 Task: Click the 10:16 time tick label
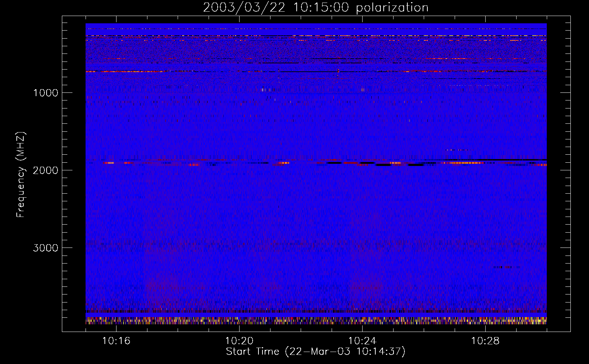tap(116, 341)
